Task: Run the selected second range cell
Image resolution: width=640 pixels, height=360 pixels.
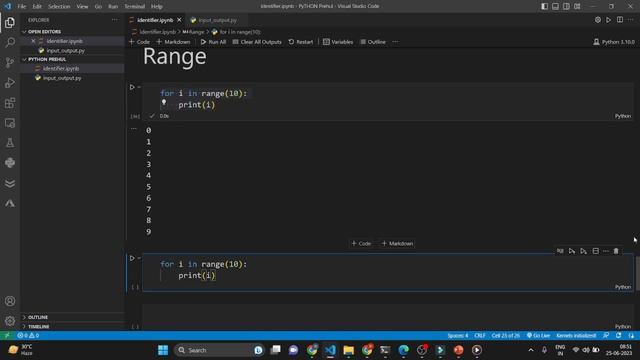Action: [x=132, y=258]
